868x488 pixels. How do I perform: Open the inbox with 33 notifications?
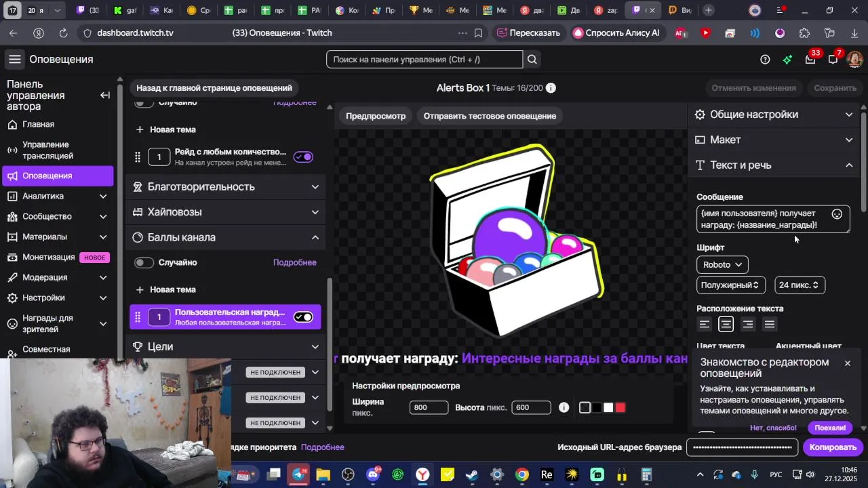(x=810, y=60)
